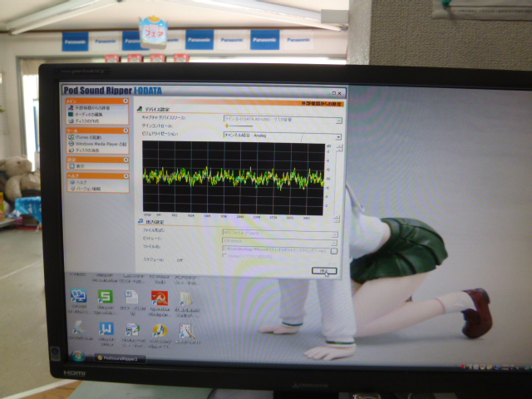
Task: Open green S spreadsheet desktop icon
Action: pos(105,297)
